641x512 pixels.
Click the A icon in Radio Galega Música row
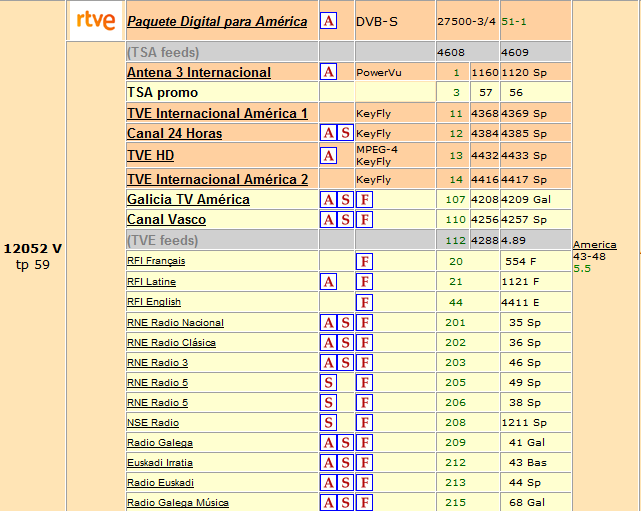pyautogui.click(x=328, y=503)
